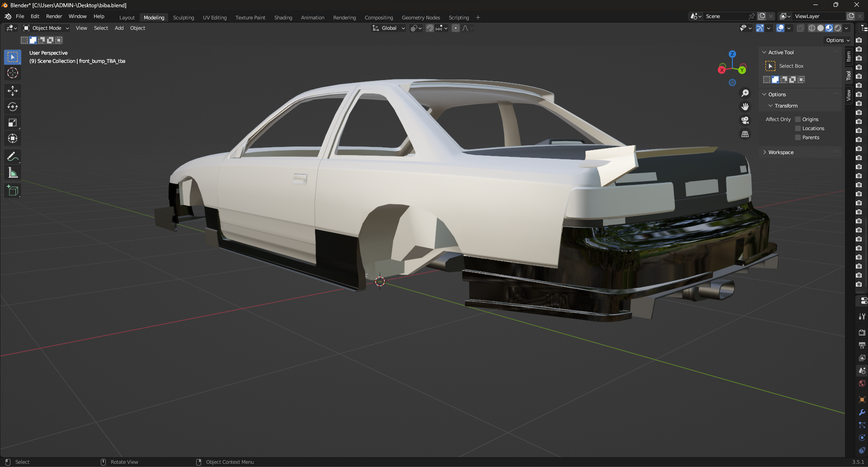Open the View Layer properties tab

click(862, 358)
